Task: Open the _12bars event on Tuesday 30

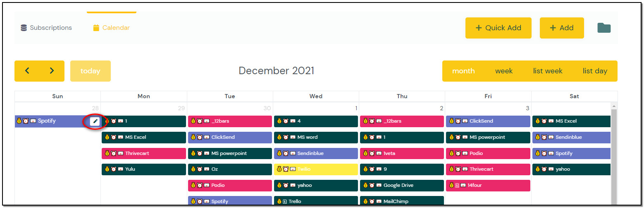Action: 230,121
